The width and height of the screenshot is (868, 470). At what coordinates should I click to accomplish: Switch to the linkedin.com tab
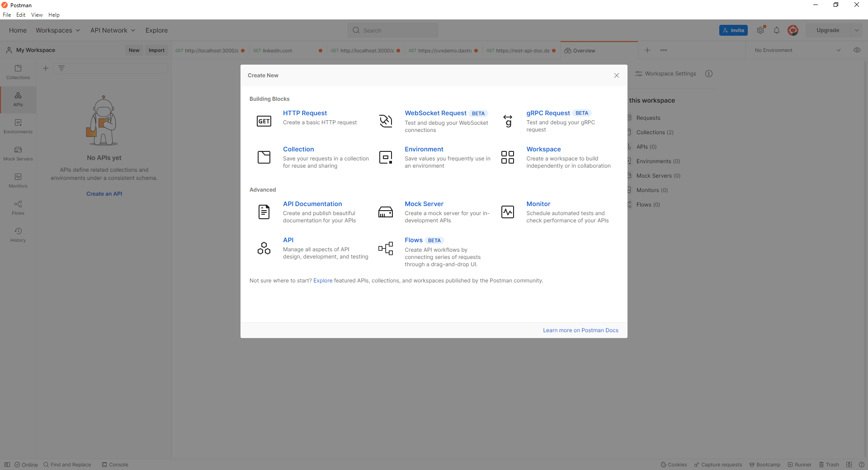[x=288, y=51]
